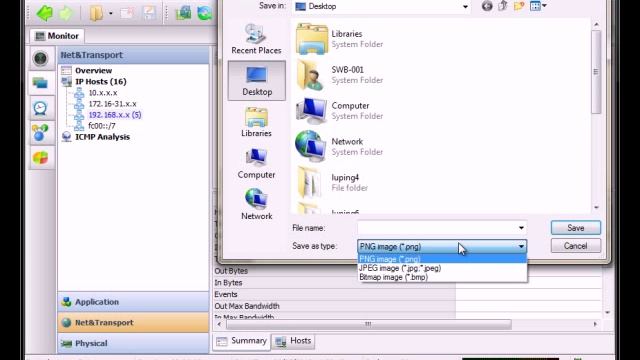Open the File name history dropdown arrow
The image size is (640, 360).
pyautogui.click(x=521, y=228)
